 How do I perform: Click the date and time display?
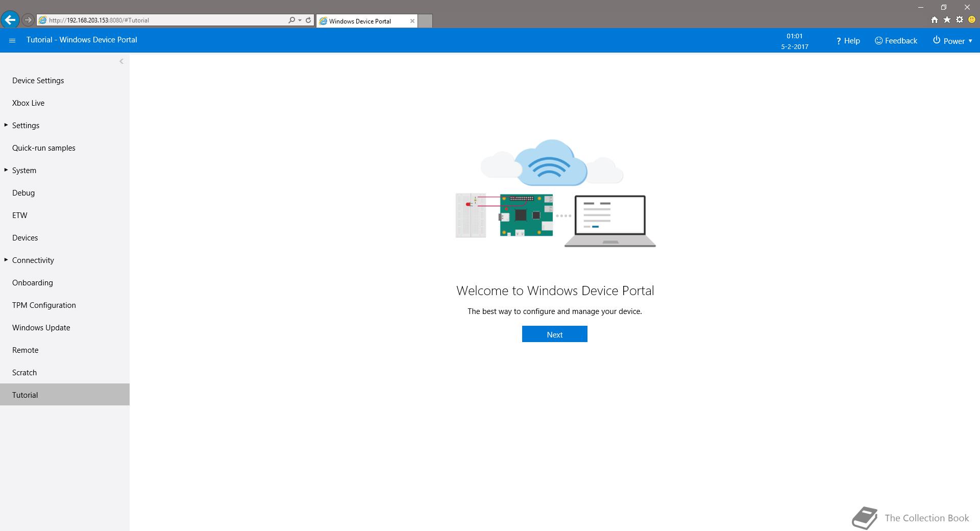(x=794, y=41)
